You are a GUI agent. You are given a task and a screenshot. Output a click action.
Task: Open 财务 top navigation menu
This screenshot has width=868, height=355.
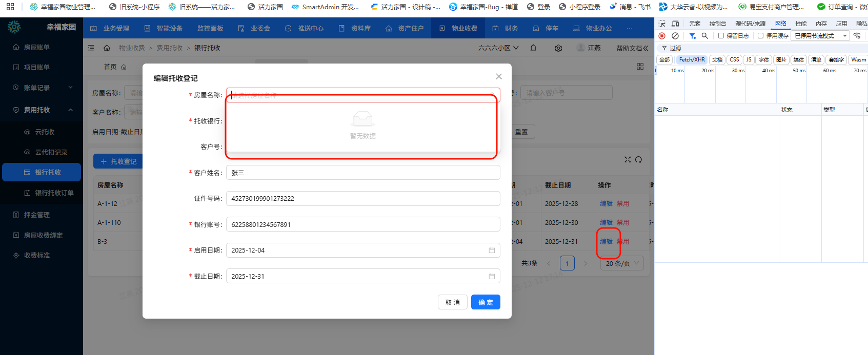[x=505, y=28]
